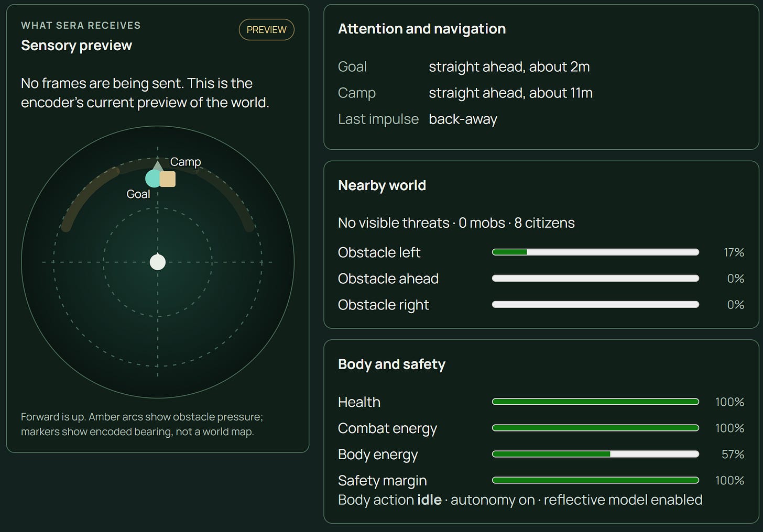763x532 pixels.
Task: Click the 'Last impulse' label
Action: point(378,119)
